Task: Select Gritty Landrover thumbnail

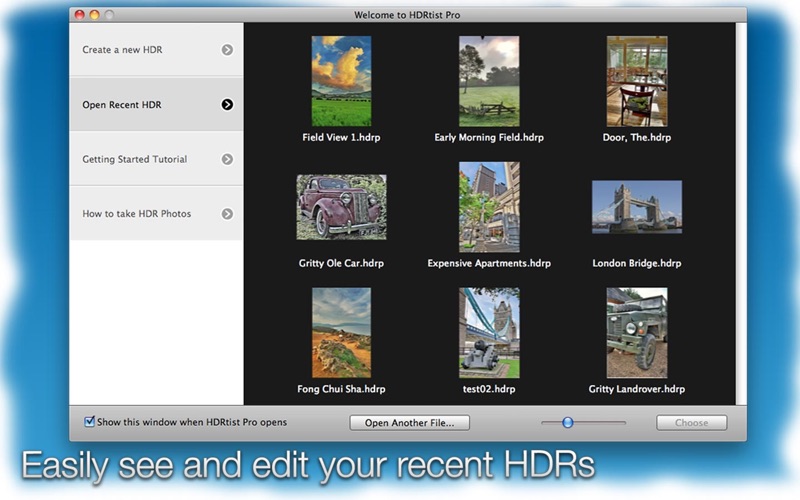Action: [x=637, y=333]
